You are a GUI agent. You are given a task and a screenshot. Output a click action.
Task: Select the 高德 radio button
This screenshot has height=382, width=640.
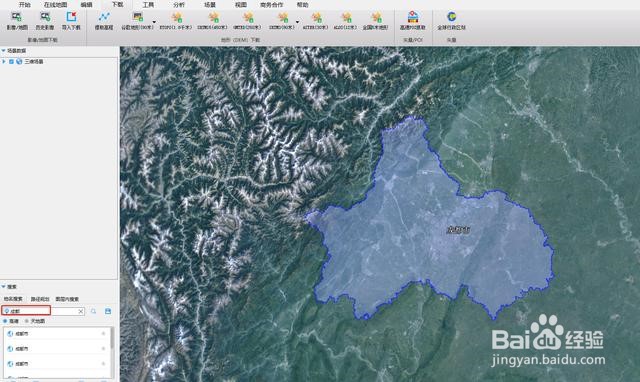[x=5, y=321]
